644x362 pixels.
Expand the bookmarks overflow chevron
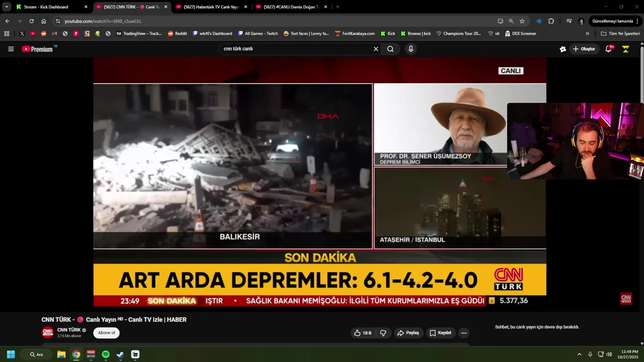tap(588, 34)
